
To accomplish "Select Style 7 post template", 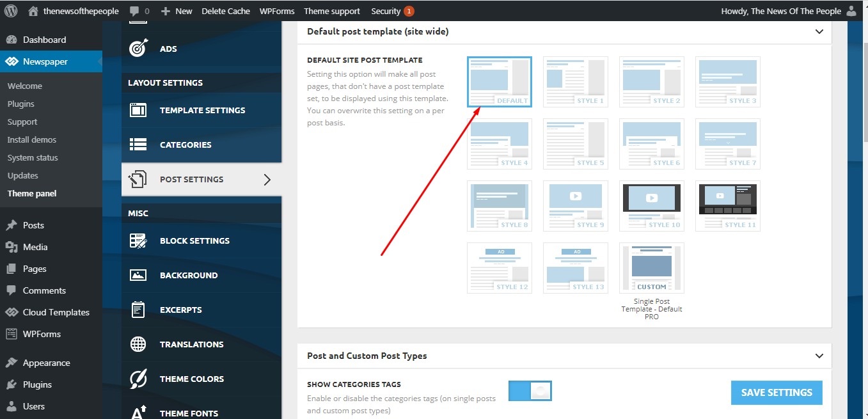I will tap(727, 144).
